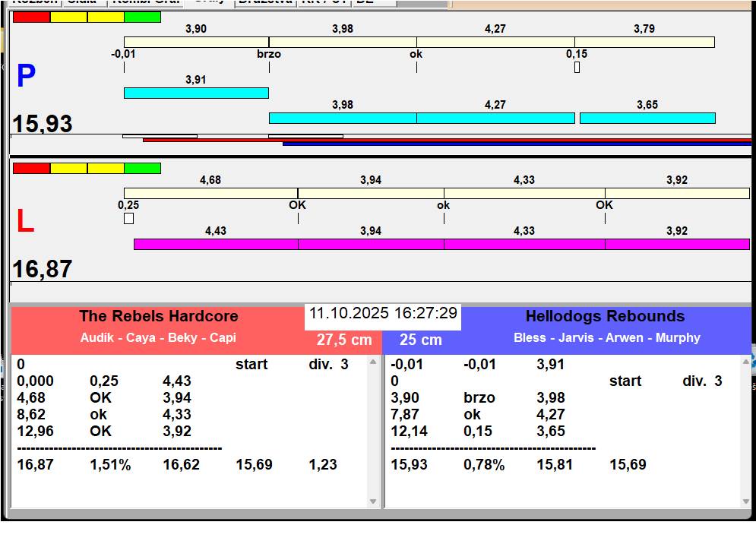The width and height of the screenshot is (756, 544).
Task: Click the 1,51% value in Rebels summary
Action: 110,464
